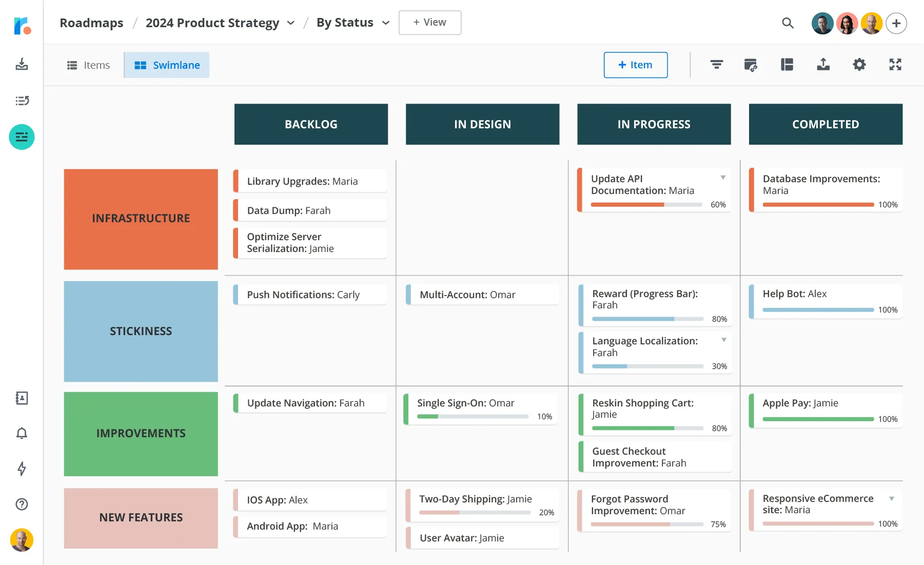Open the search magnifier
Screen dimensions: 924x565
788,23
